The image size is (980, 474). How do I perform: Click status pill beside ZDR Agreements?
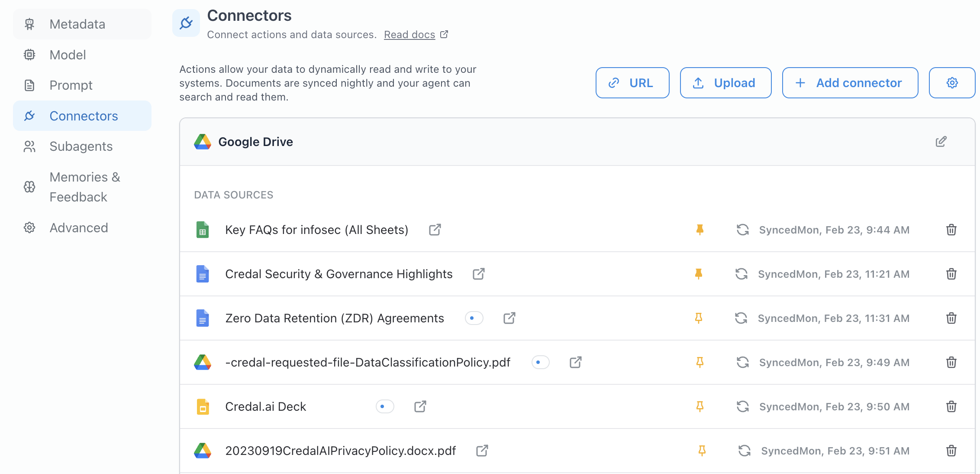pos(474,318)
